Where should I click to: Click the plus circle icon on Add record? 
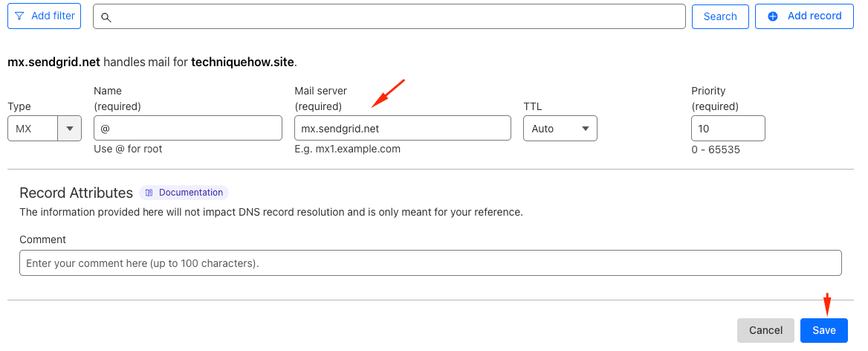[x=773, y=16]
